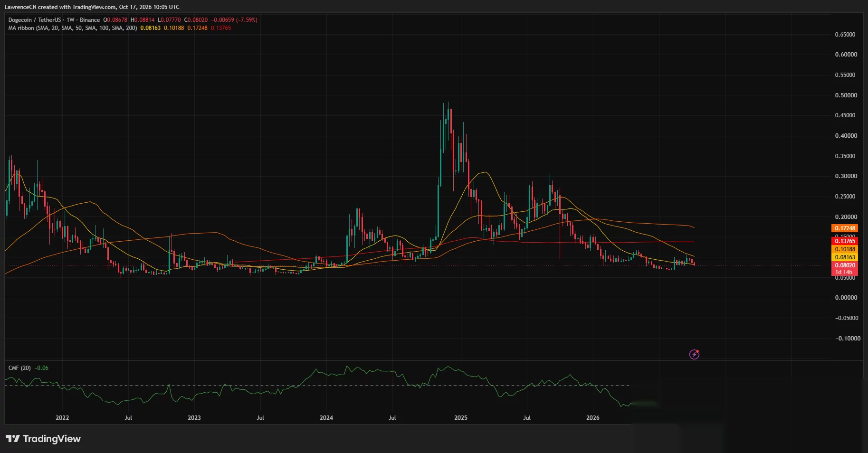Click the 2022 time axis label

62,418
